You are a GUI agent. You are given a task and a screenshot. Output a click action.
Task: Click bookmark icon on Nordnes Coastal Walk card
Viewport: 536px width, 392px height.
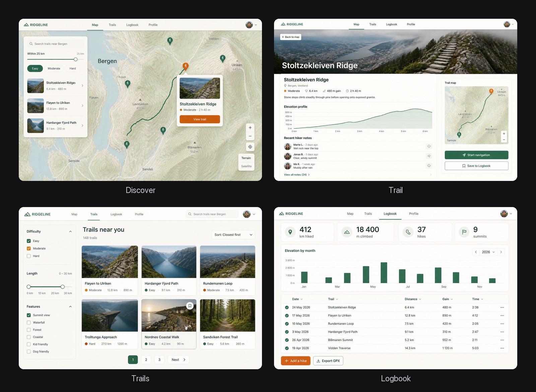(x=190, y=306)
